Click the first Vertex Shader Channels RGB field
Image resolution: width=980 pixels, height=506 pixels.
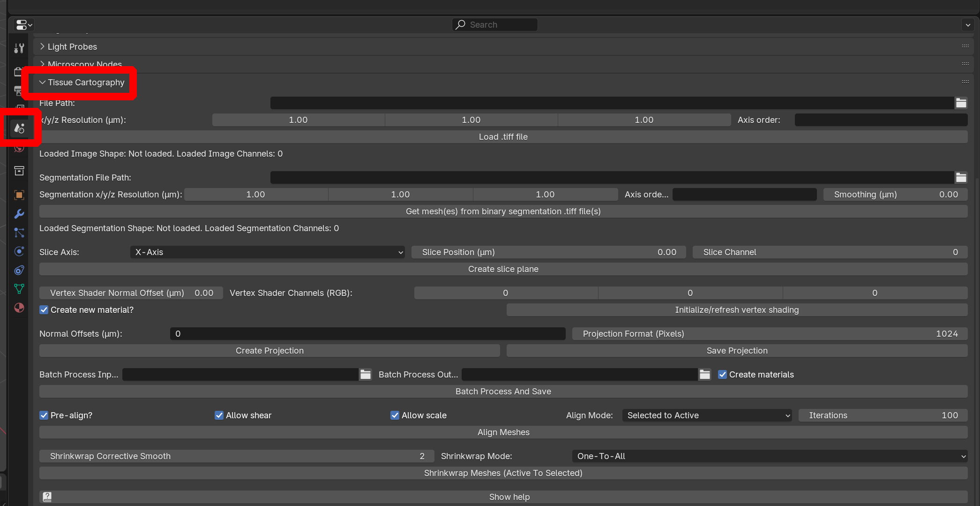tap(506, 293)
